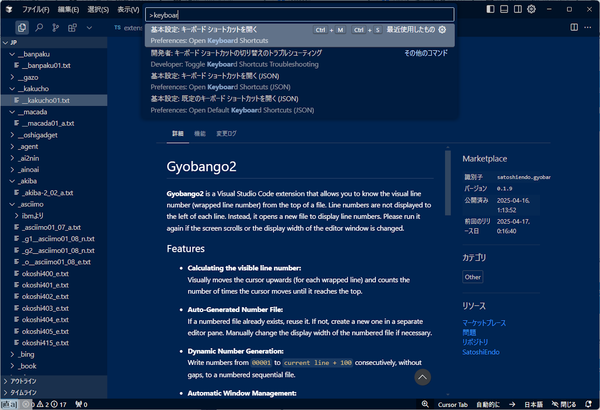Viewport: 600px width, 410px height.
Task: Click the gear icon beside the first command
Action: 442,29
